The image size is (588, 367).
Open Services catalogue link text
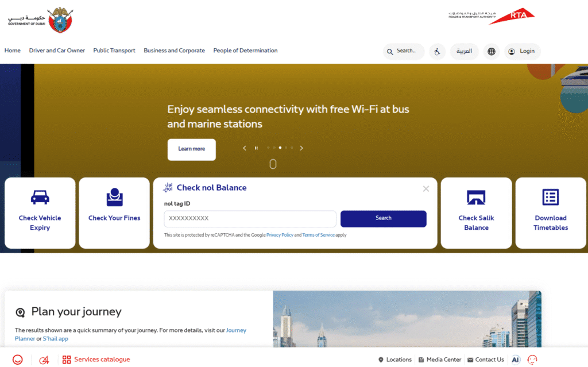[x=102, y=360]
